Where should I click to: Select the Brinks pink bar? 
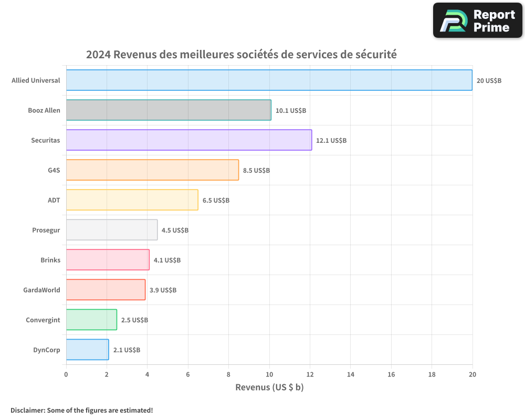click(x=107, y=260)
